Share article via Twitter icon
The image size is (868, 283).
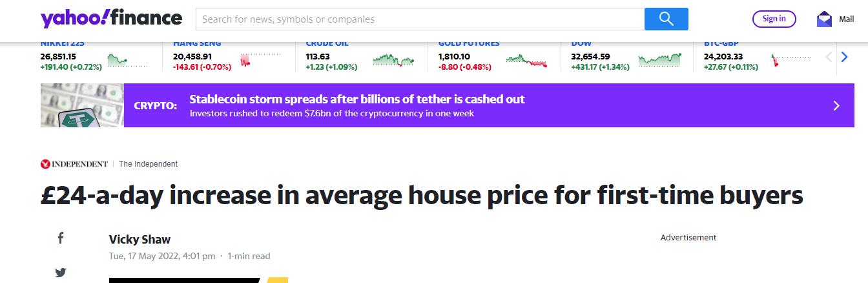61,273
